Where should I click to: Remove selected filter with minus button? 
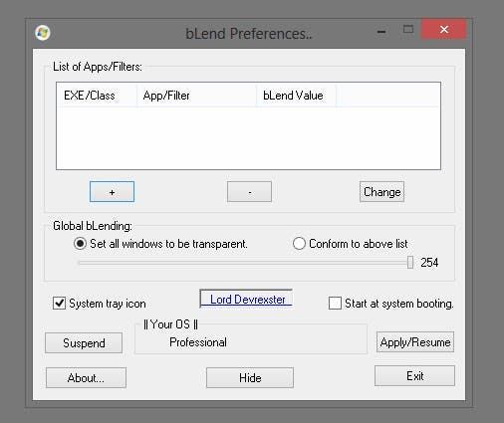[249, 192]
